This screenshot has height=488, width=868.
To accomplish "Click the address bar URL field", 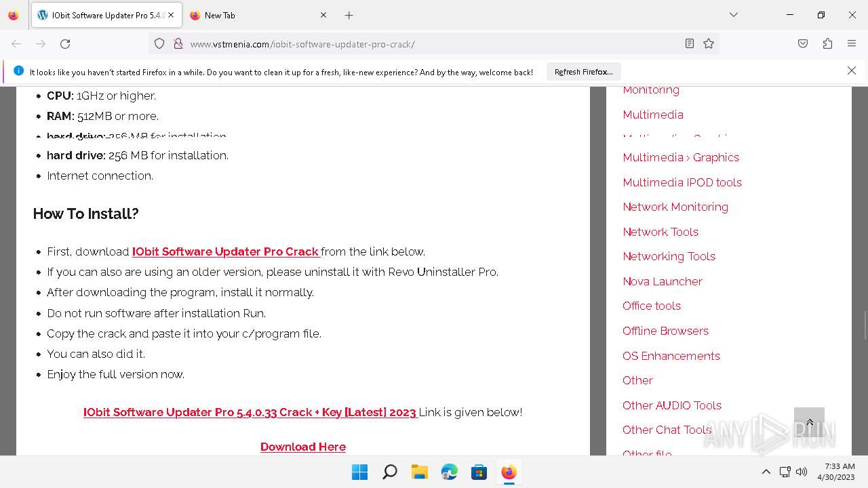I will [434, 44].
